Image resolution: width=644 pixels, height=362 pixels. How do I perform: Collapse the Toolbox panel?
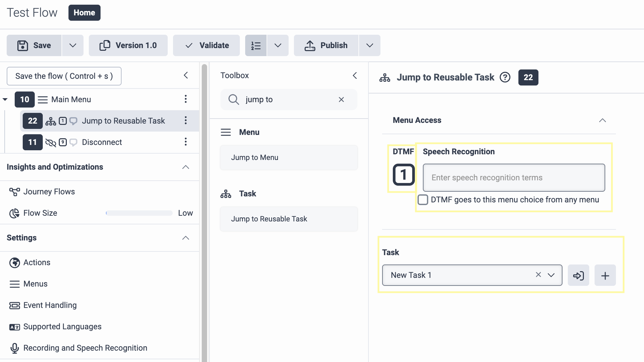point(355,75)
